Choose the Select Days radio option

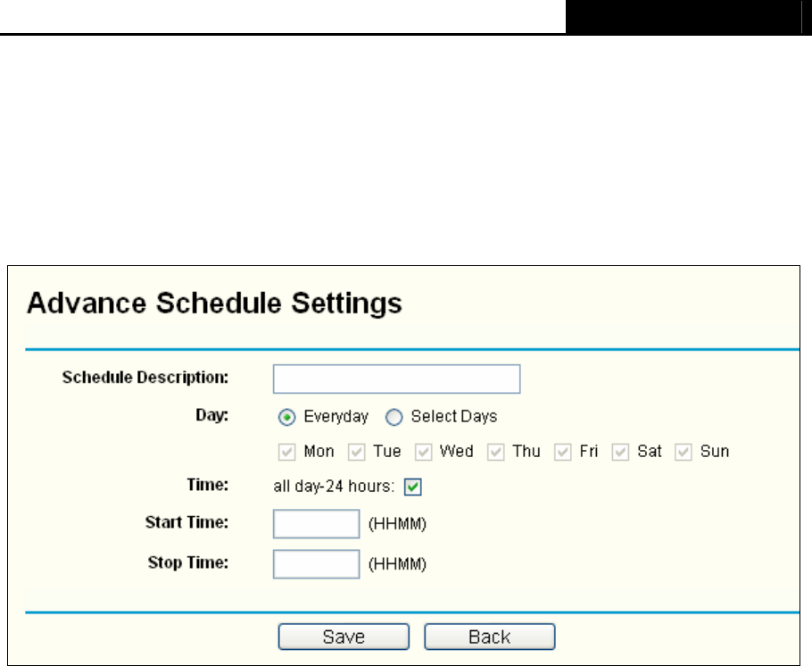(394, 417)
